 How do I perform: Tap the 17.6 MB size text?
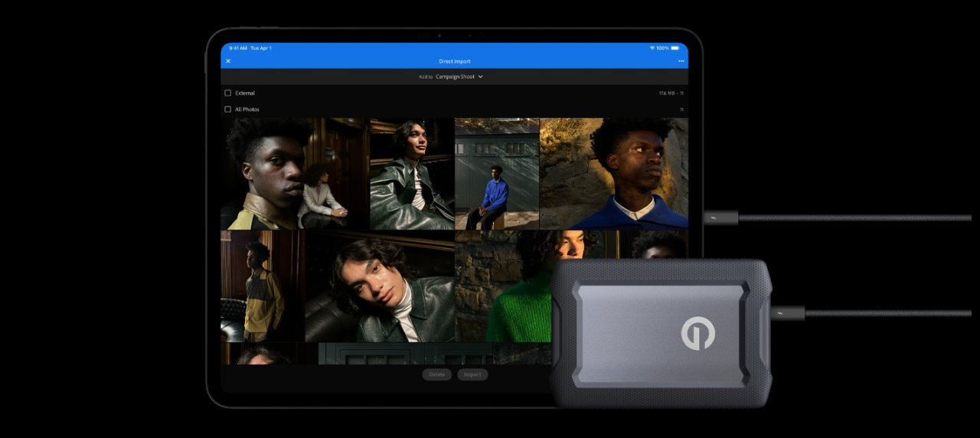[666, 93]
